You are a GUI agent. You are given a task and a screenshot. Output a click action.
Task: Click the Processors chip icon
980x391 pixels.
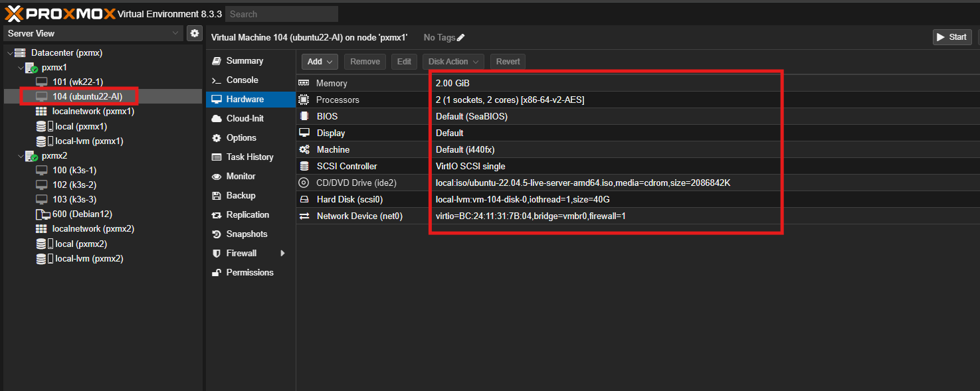coord(304,100)
